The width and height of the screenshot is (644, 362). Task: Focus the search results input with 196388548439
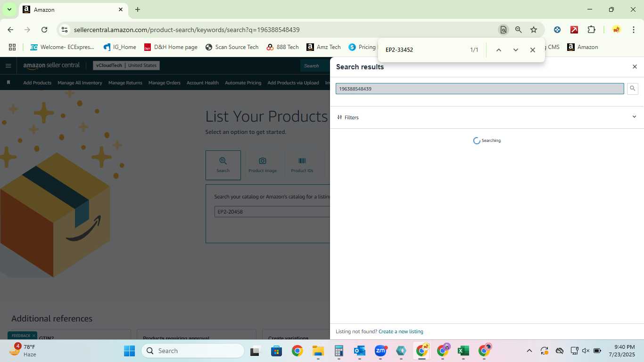480,89
